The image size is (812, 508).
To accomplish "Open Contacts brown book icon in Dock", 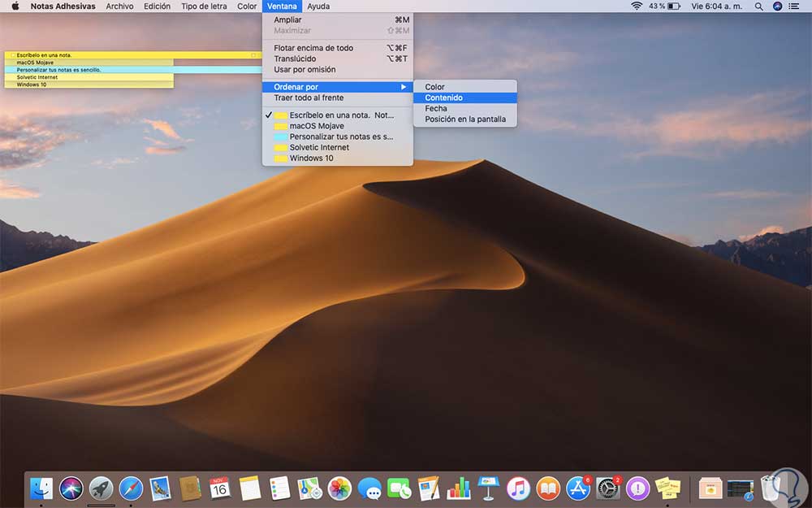I will point(189,488).
